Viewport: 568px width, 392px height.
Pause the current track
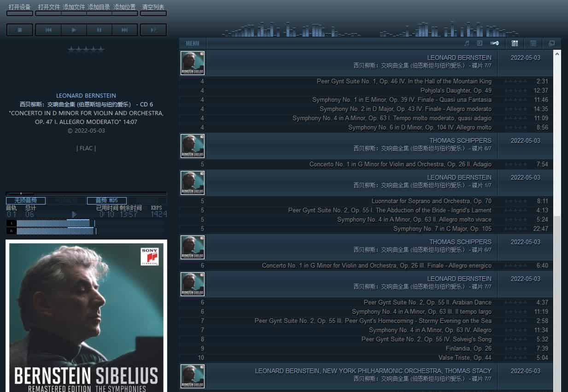coord(99,30)
